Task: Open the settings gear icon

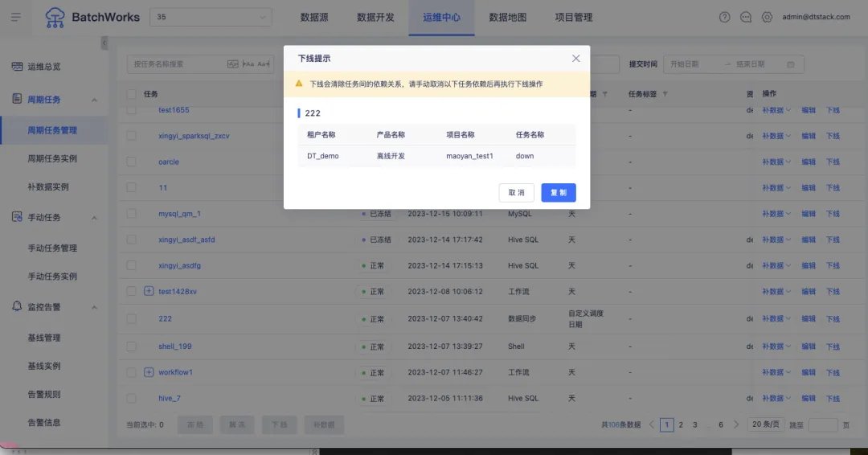Action: pyautogui.click(x=767, y=17)
